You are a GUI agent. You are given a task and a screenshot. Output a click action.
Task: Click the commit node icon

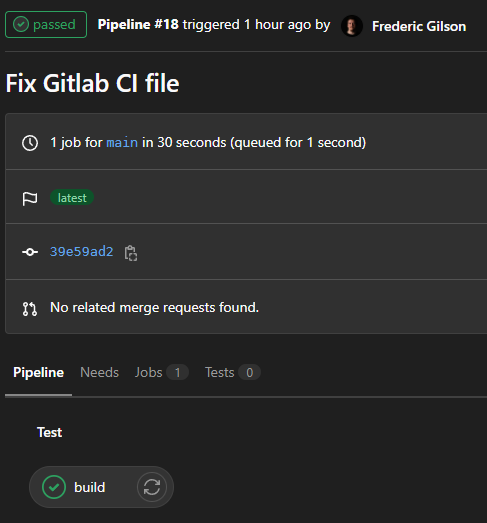pos(30,252)
